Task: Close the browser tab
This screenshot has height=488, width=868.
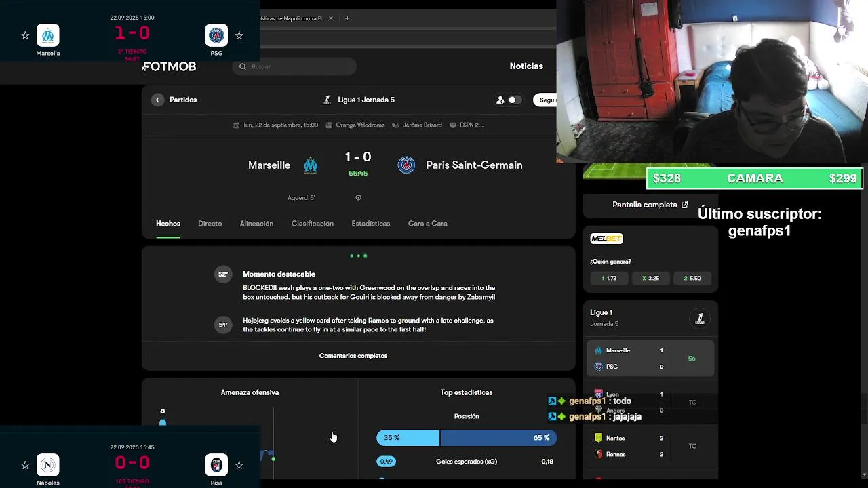Action: tap(331, 18)
